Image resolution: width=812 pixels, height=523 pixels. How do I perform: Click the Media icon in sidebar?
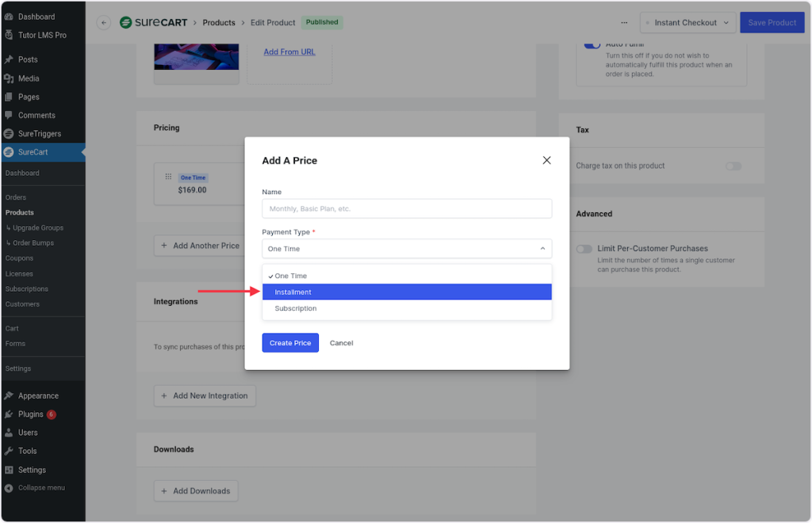click(9, 78)
